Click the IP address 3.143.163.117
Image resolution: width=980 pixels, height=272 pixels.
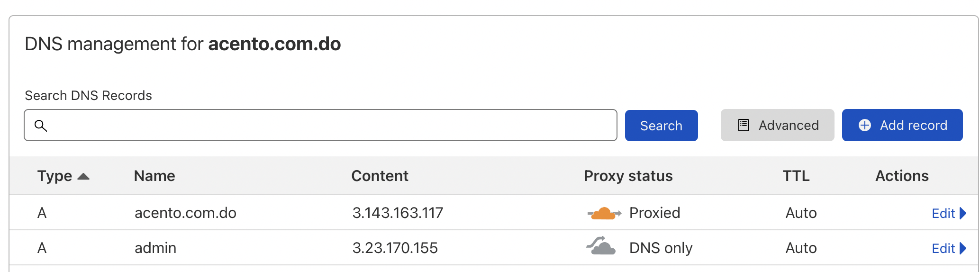pyautogui.click(x=398, y=213)
